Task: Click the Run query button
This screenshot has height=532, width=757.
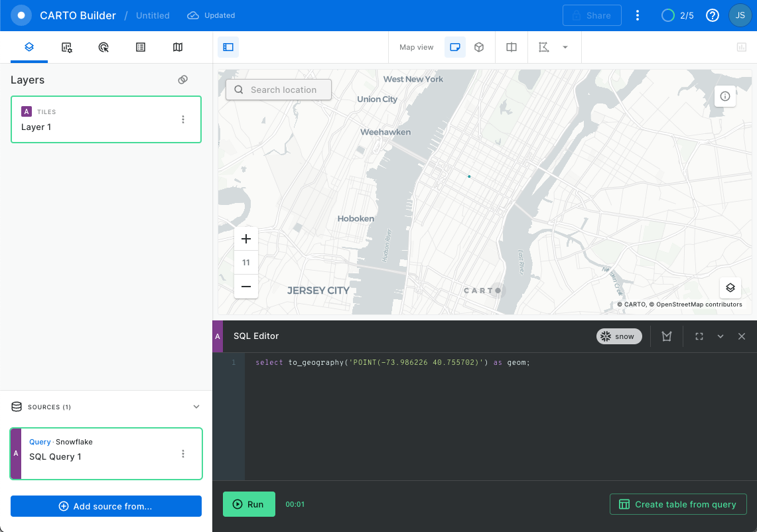Action: click(249, 504)
